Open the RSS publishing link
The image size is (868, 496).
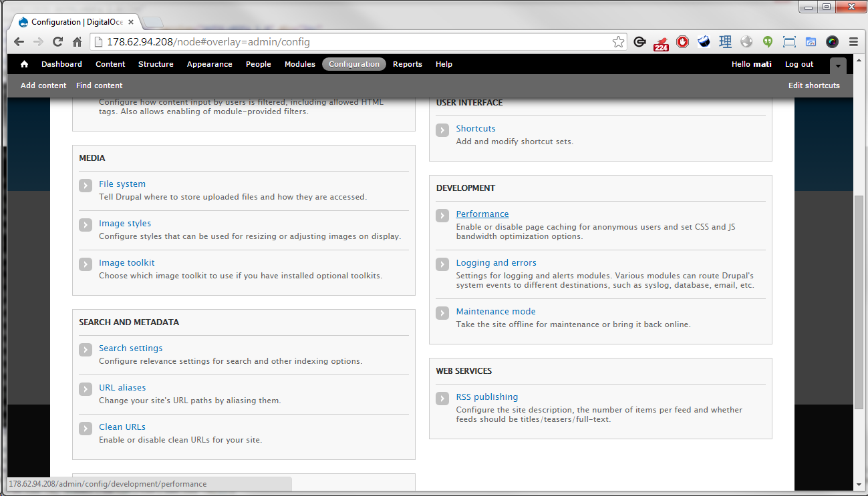tap(487, 397)
